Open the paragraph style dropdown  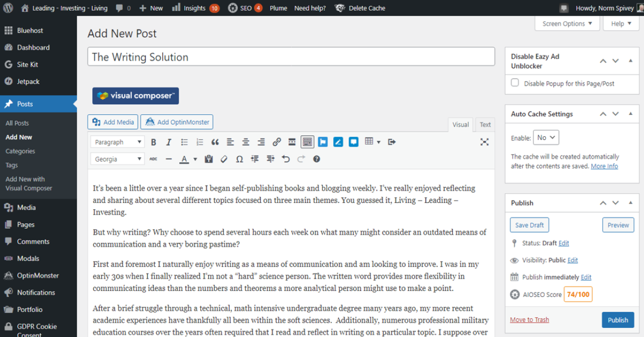tap(117, 142)
